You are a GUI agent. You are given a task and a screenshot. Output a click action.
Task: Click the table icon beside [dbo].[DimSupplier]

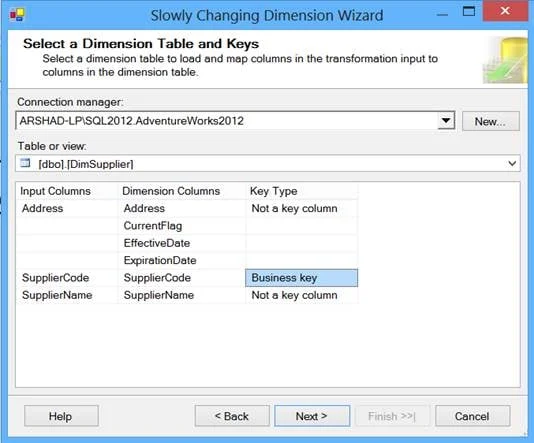pyautogui.click(x=26, y=163)
